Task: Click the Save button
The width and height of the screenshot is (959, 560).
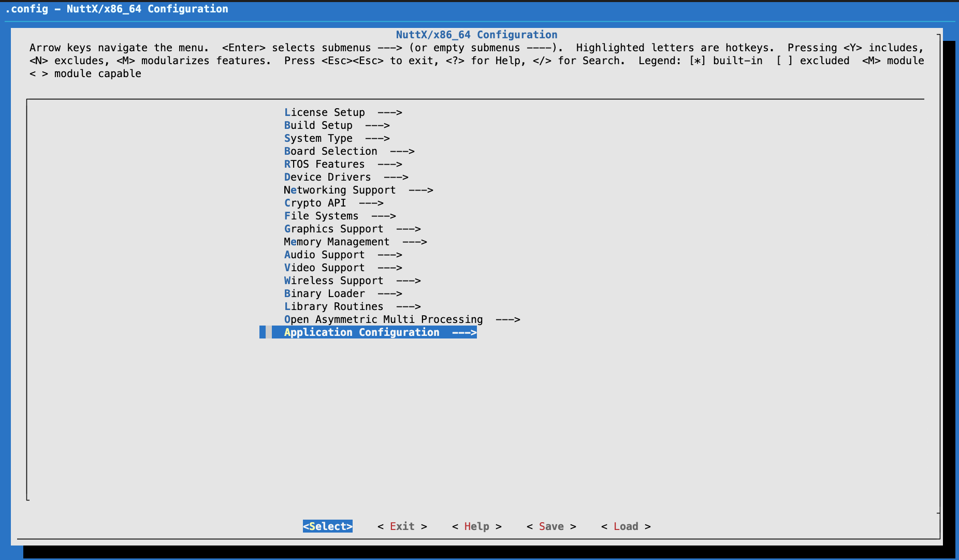Action: click(x=551, y=526)
